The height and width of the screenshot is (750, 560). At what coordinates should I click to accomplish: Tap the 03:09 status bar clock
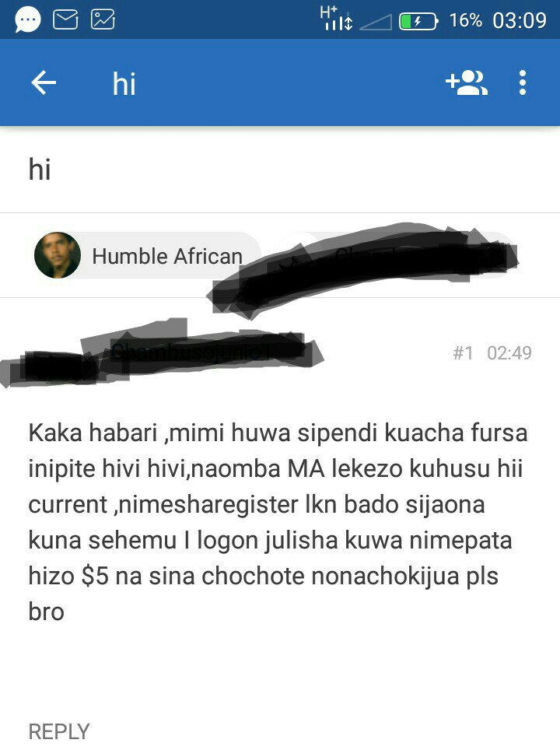pos(520,20)
